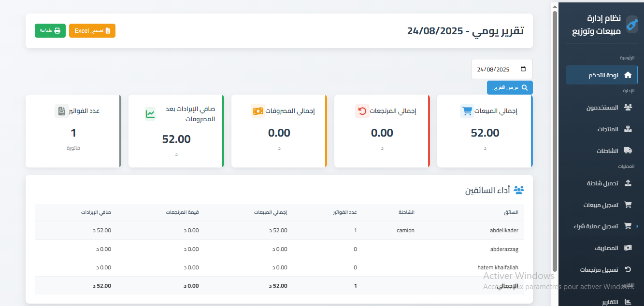644x306 pixels.
Task: Export the report using تصدير Excel
Action: coord(92,30)
